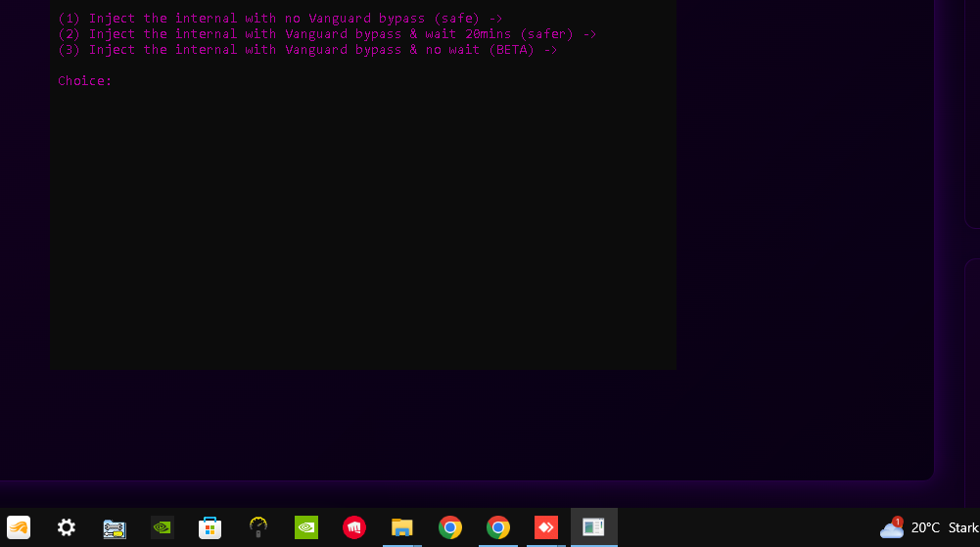Screen dimensions: 980x547
Task: Focus the console by clicking its empty black area
Action: click(362, 235)
